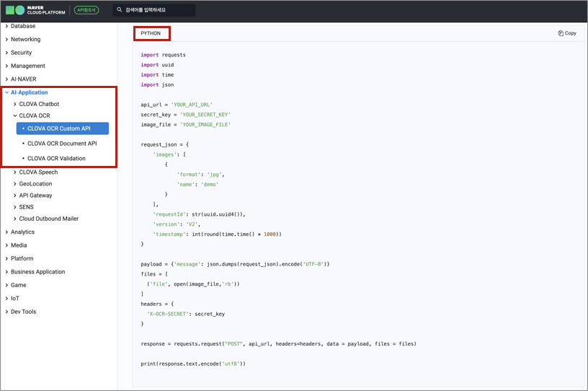Open the Cloud Outbound Mailer label
Viewport: 588px width, 391px height.
[49, 219]
